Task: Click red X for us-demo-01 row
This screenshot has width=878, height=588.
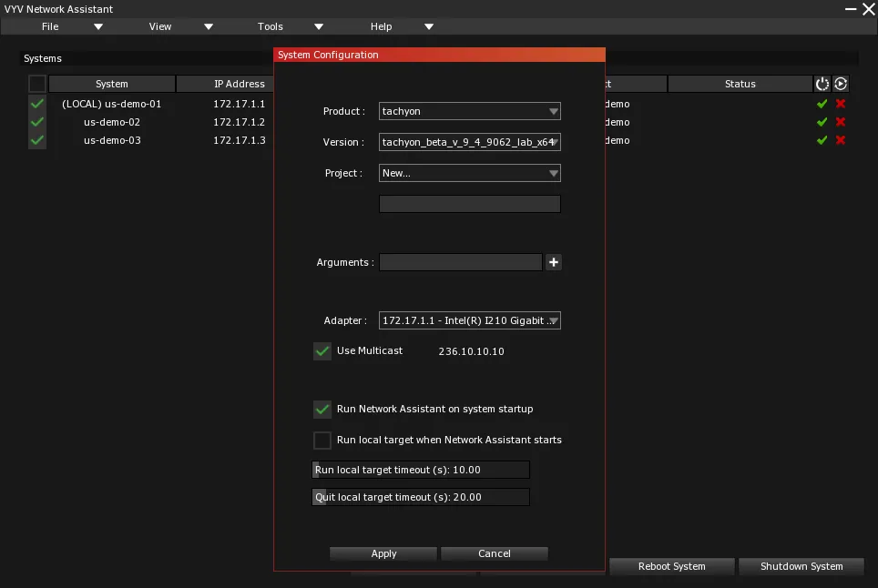Action: coord(841,104)
